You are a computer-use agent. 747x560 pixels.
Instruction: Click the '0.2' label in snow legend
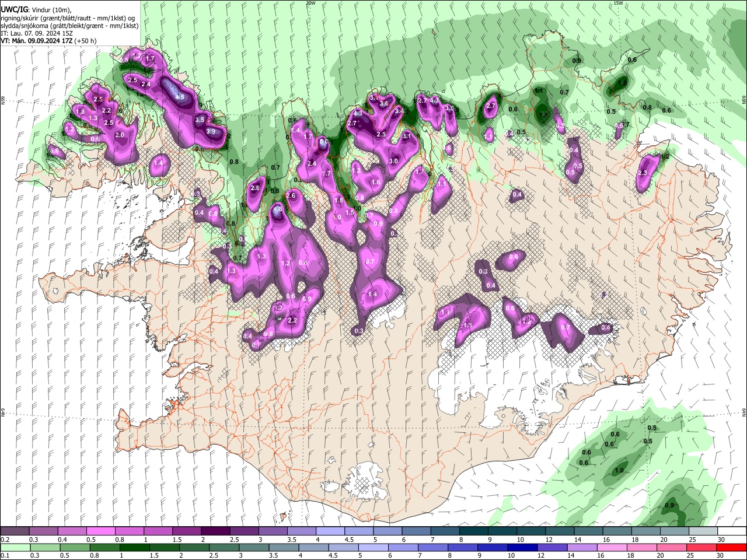coord(5,540)
